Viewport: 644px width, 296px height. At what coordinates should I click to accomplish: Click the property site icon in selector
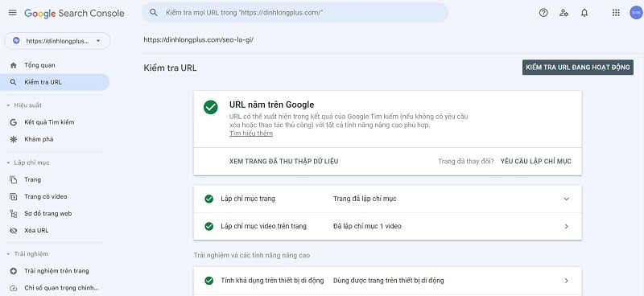[16, 41]
